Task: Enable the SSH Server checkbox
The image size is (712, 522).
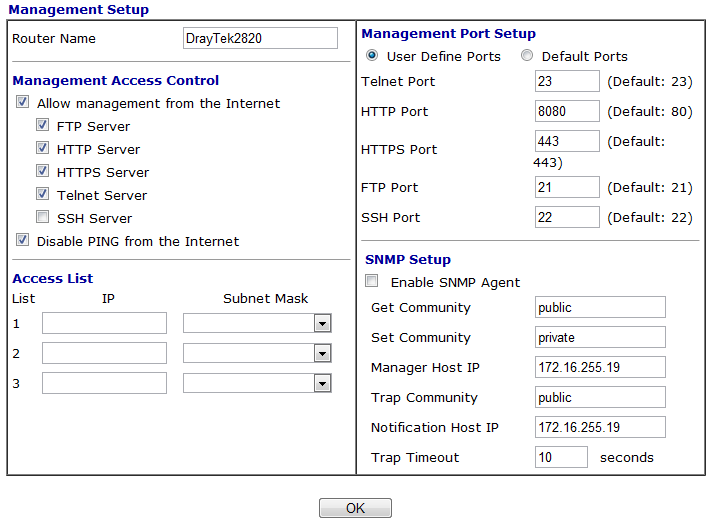Action: coord(42,218)
